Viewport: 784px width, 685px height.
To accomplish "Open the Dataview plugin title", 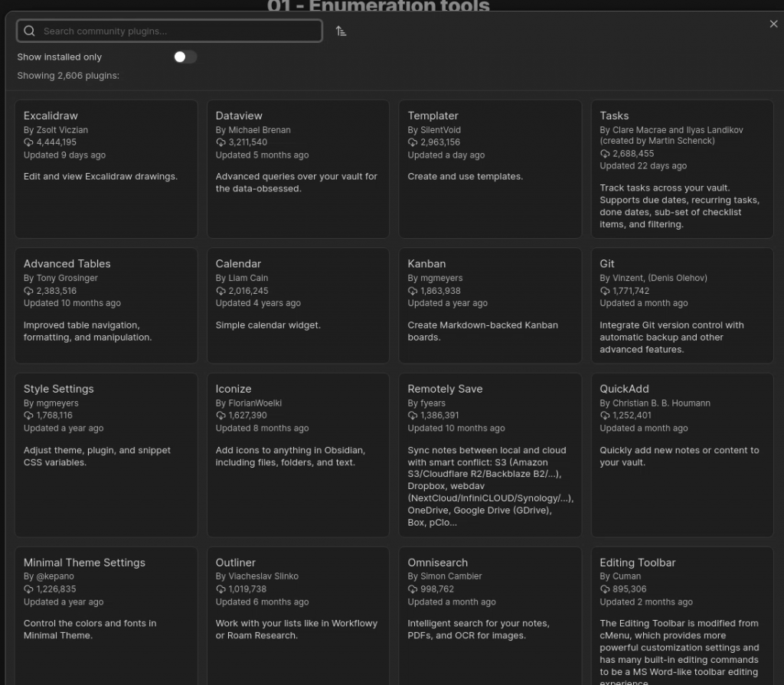I will (x=239, y=116).
